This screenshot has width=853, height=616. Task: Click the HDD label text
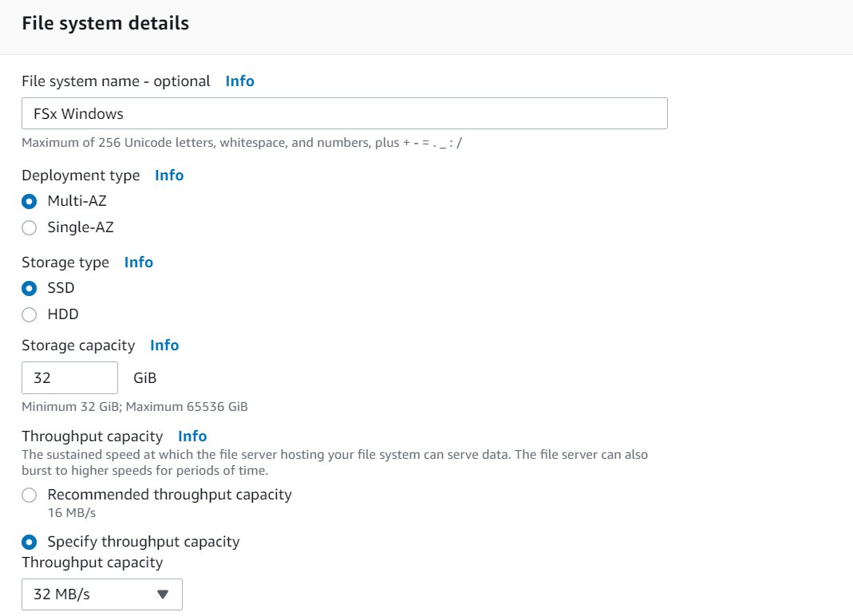point(63,314)
